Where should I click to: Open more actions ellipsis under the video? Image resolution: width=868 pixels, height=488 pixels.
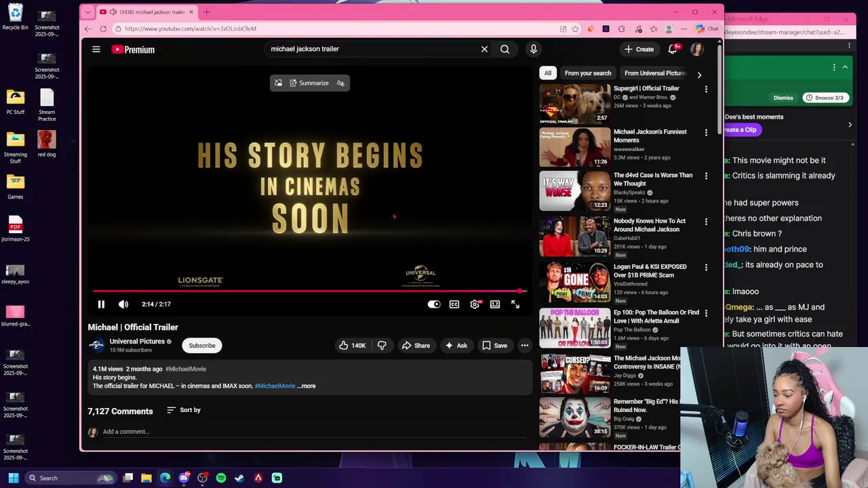coord(524,346)
